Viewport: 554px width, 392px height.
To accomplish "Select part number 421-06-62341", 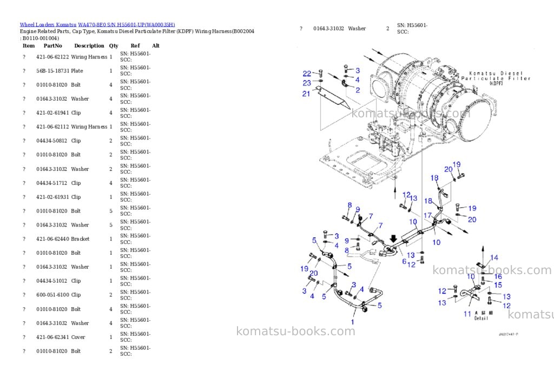I will click(52, 337).
